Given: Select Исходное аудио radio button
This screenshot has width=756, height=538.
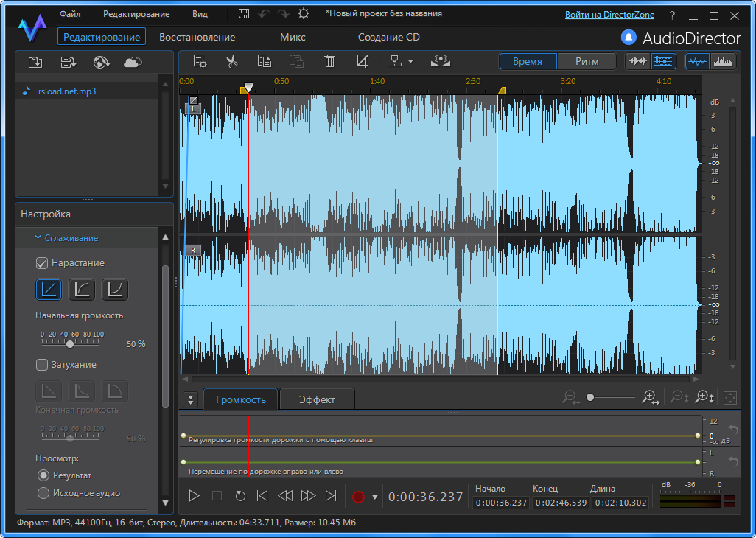Looking at the screenshot, I should point(43,493).
